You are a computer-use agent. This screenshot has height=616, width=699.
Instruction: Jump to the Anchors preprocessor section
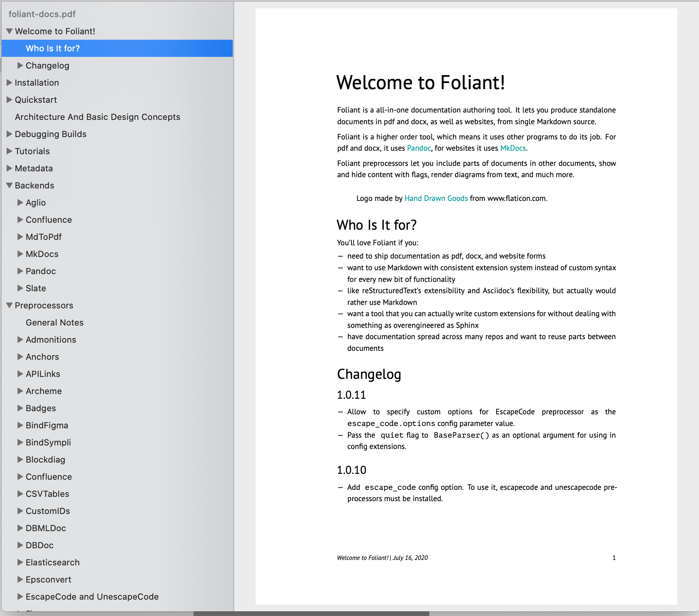[42, 357]
